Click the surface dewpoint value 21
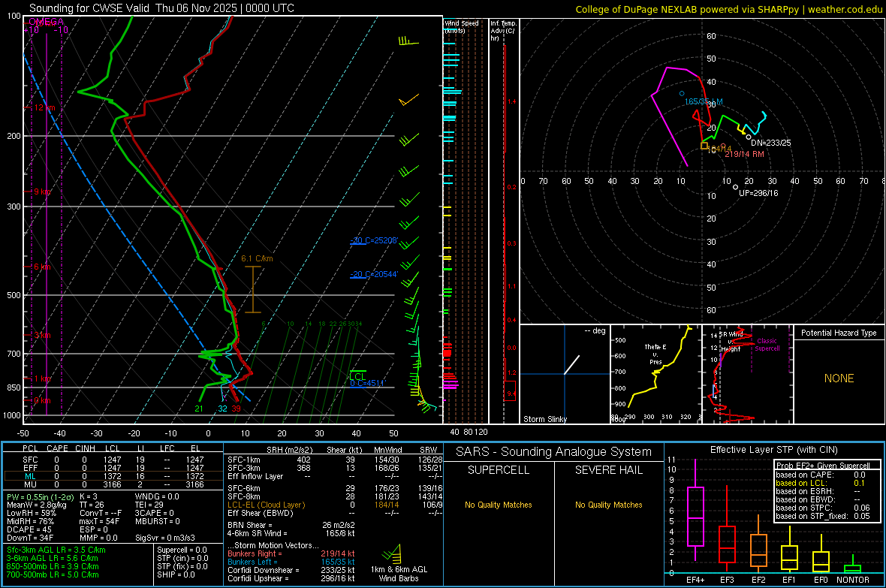The image size is (886, 588). [199, 409]
